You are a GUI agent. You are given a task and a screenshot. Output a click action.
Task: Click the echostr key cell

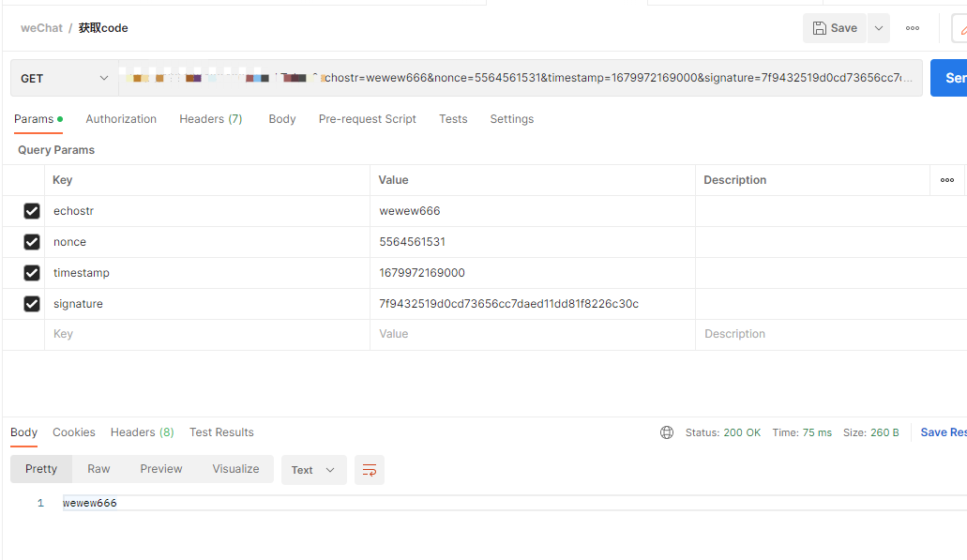(x=207, y=211)
